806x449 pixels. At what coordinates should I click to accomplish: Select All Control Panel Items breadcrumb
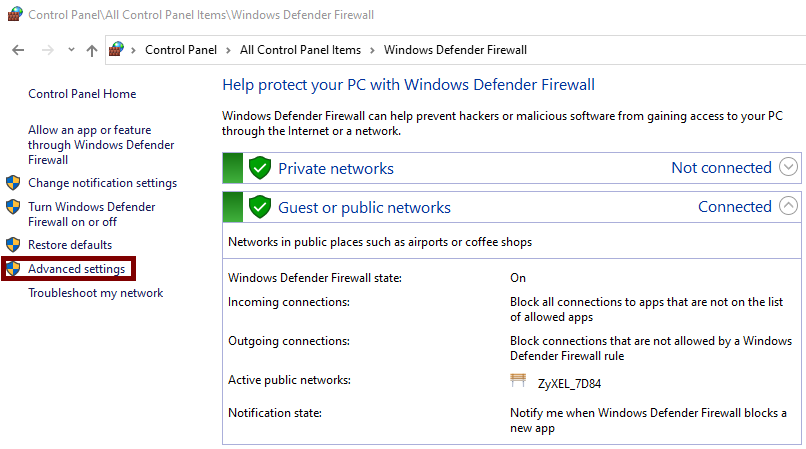300,50
